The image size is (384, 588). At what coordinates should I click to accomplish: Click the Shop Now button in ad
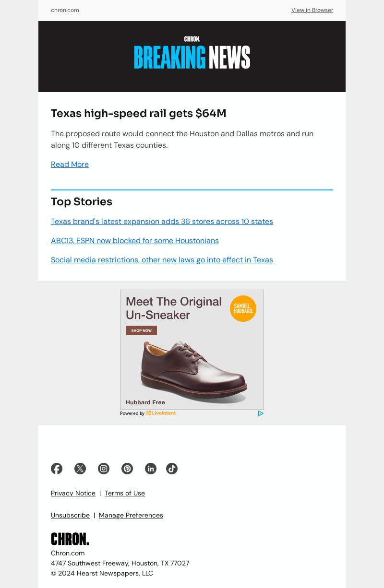point(141,330)
